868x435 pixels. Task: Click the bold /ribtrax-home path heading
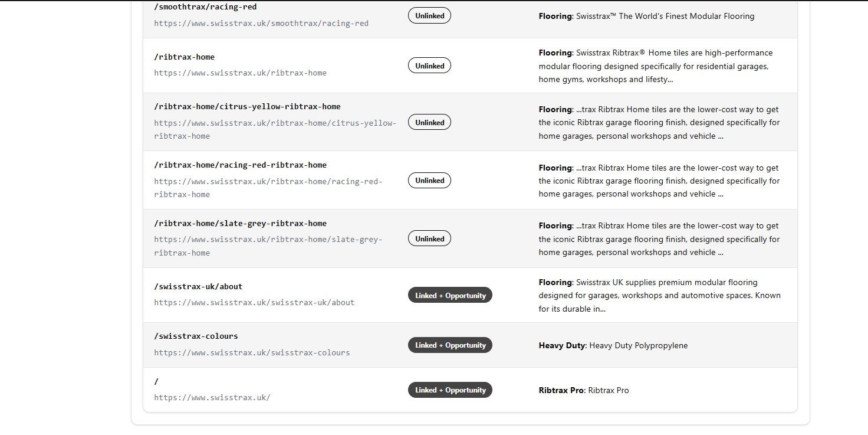click(x=184, y=57)
